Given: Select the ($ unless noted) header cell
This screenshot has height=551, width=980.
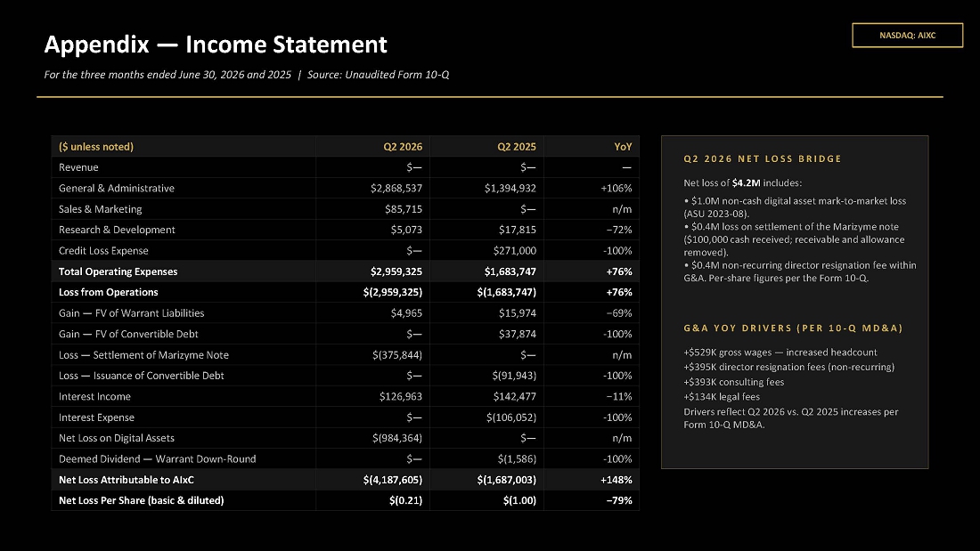Looking at the screenshot, I should [x=95, y=147].
